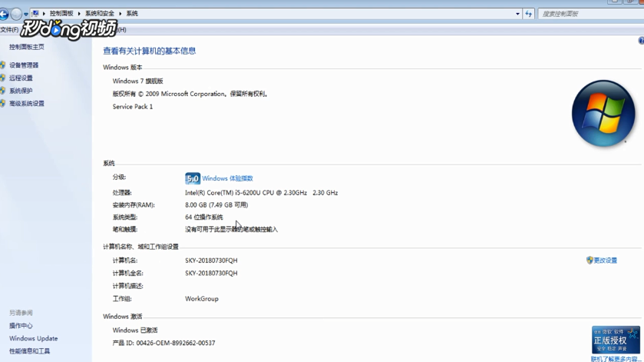Go back with the blue back arrow
Viewport: 644px width, 362px height.
[x=3, y=14]
